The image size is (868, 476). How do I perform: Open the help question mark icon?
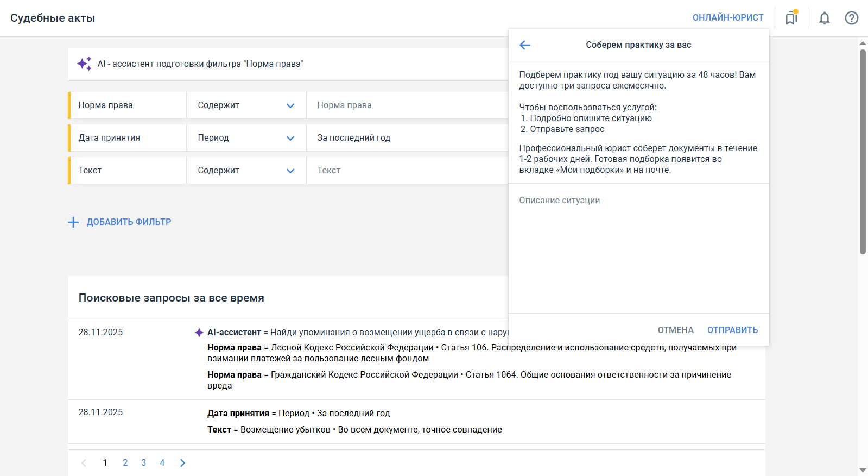coord(851,18)
